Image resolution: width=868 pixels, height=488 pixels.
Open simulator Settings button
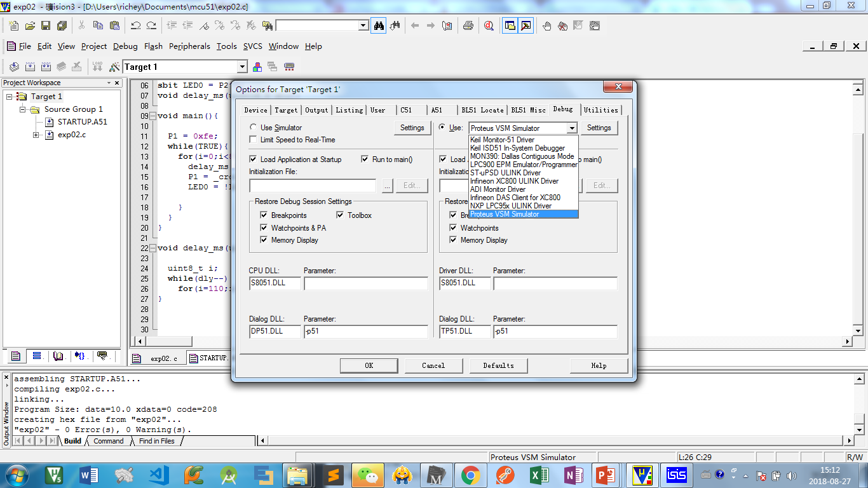[x=412, y=128]
